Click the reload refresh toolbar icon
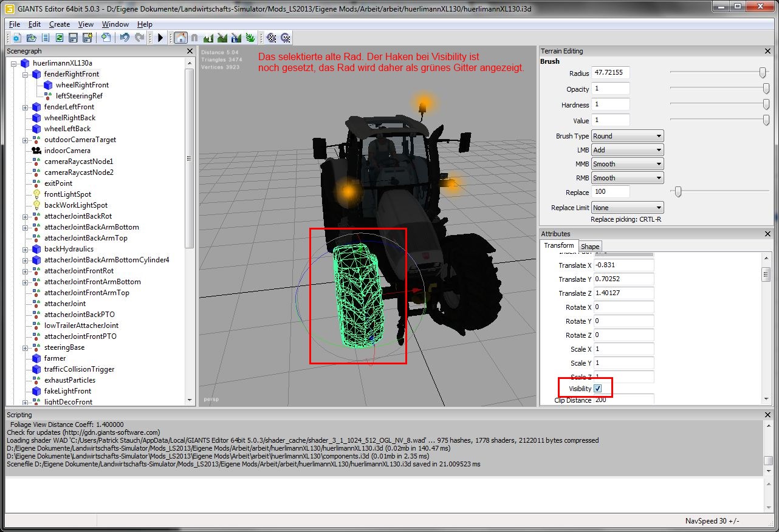Viewport: 779px width, 532px height. coord(60,38)
